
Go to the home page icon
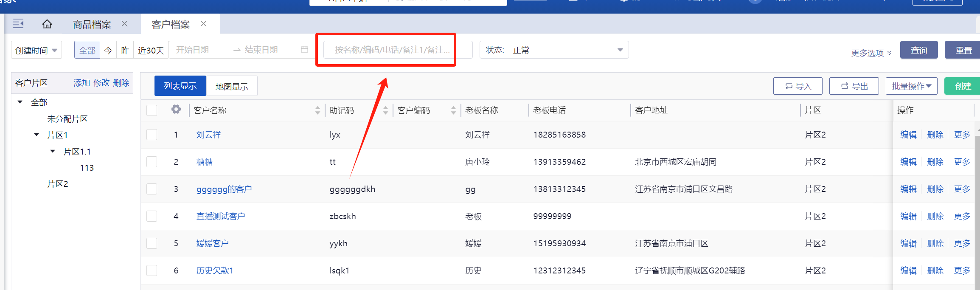[x=47, y=24]
